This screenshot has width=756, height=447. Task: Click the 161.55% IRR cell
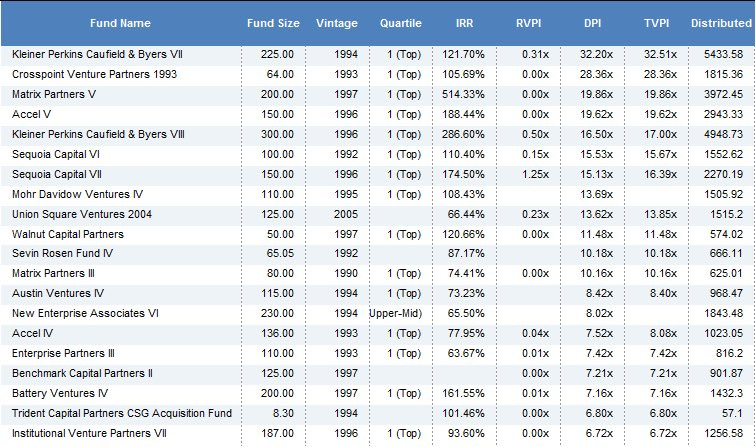point(463,394)
